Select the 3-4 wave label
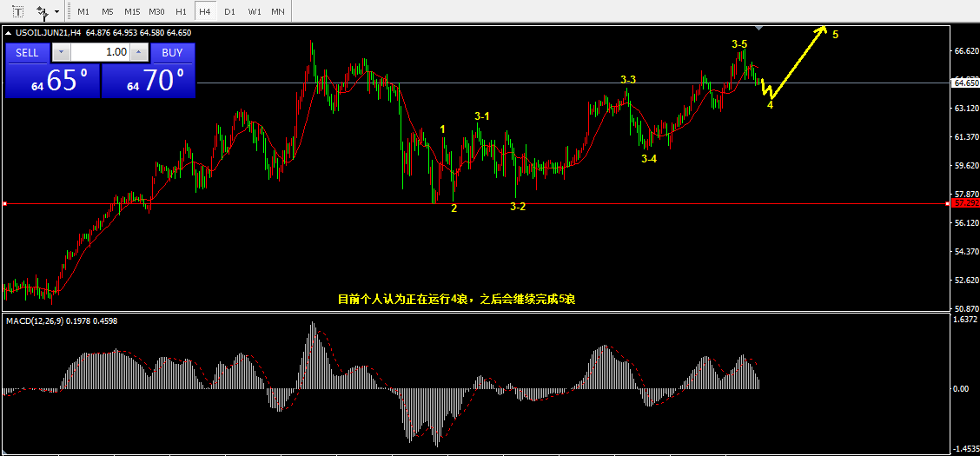 coord(649,159)
